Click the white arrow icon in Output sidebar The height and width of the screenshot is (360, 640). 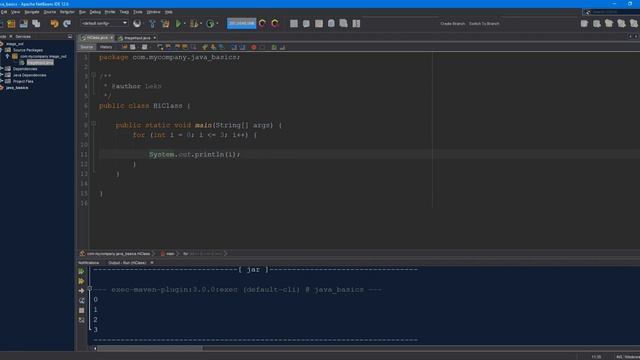tap(81, 291)
